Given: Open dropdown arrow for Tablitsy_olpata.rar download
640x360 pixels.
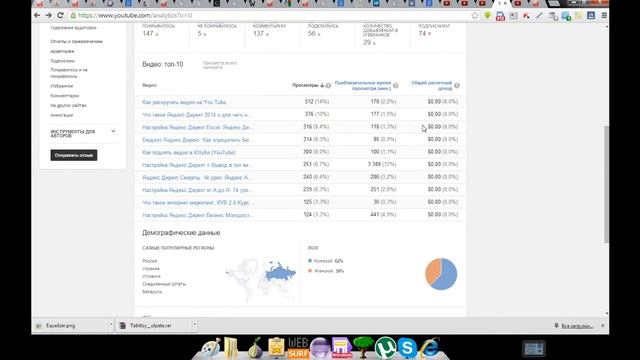Looking at the screenshot, I should [x=195, y=325].
